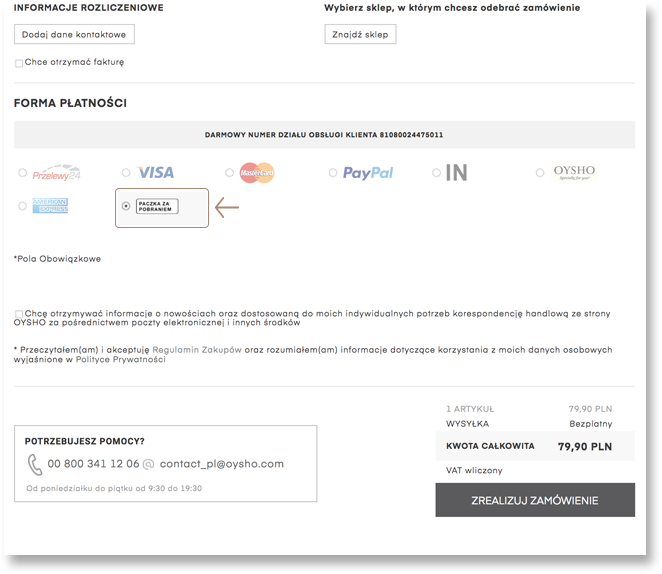Click the Przelewy24 payment logo
The image size is (662, 574).
57,173
